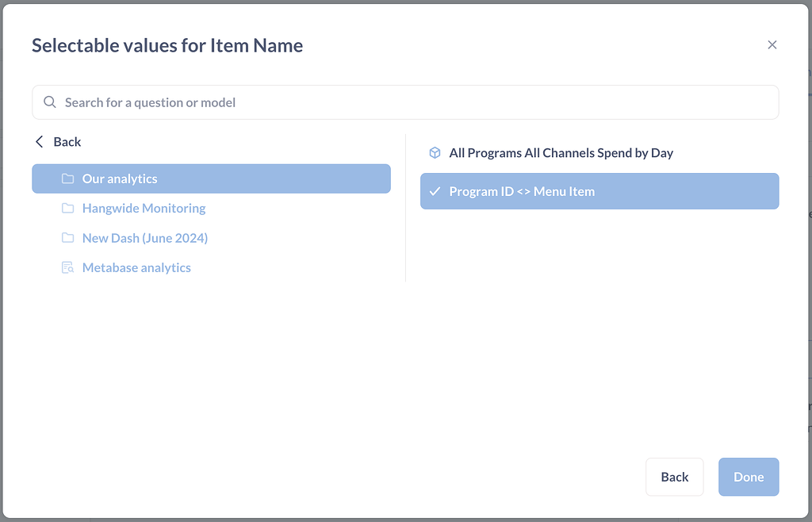This screenshot has height=522, width=812.
Task: Select New Dash (June 2024) collection
Action: click(x=144, y=237)
